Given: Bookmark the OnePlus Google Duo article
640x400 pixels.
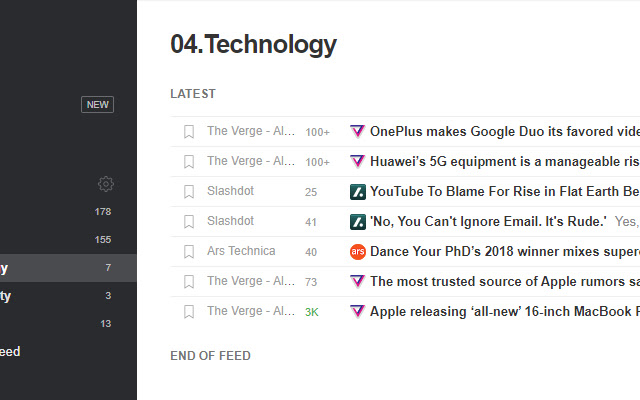Looking at the screenshot, I should point(188,131).
